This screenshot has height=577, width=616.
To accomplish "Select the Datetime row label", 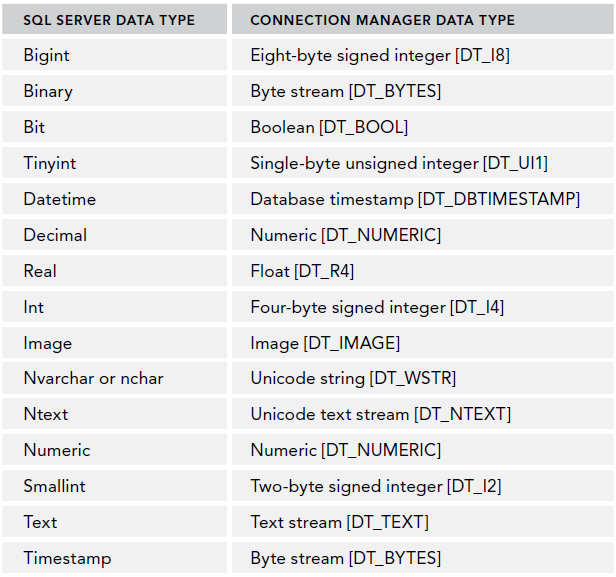I will pos(60,199).
